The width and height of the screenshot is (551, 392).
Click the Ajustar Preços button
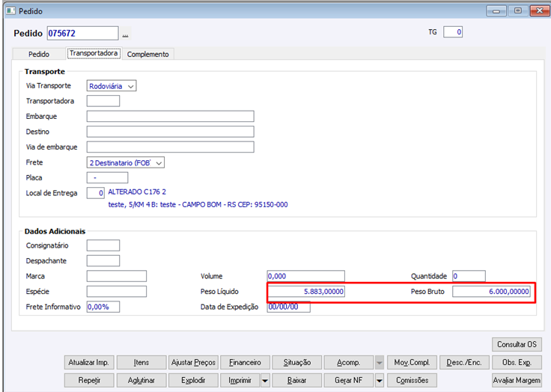pos(193,362)
